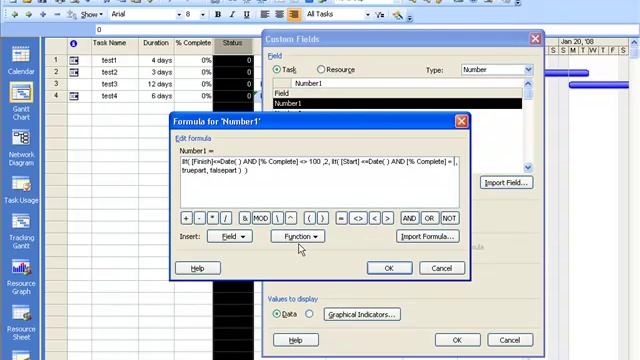Insert the ampersand concatenation operator
640x360 pixels.
coord(244,218)
